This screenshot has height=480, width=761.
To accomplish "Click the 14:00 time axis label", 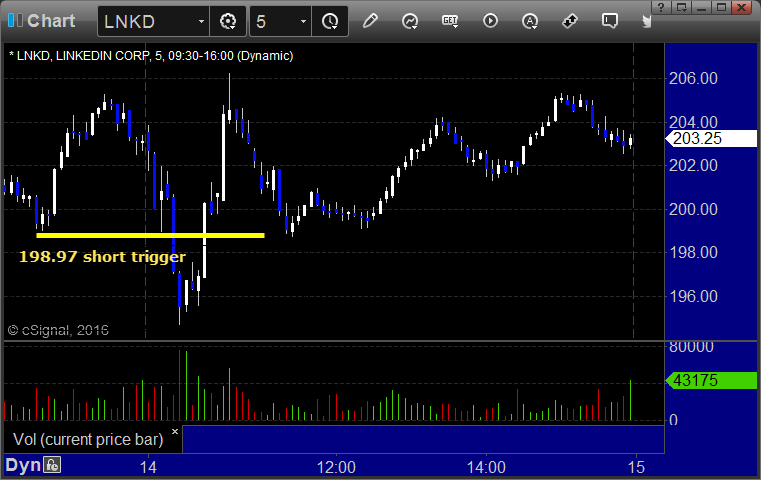I will pyautogui.click(x=486, y=467).
